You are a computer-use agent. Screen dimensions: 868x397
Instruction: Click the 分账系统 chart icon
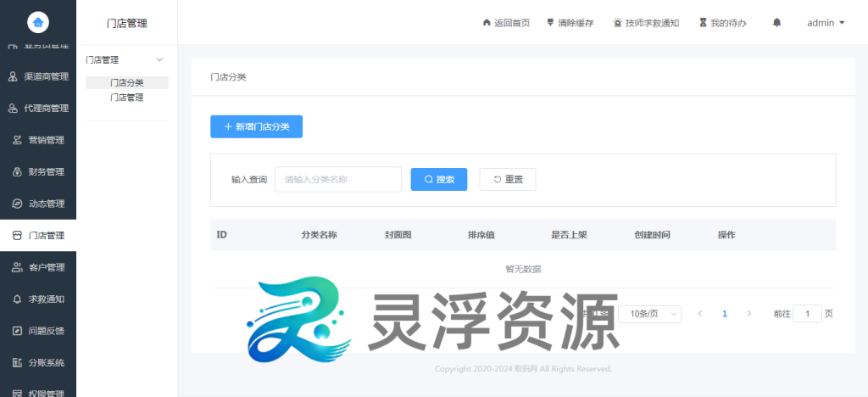[x=17, y=363]
